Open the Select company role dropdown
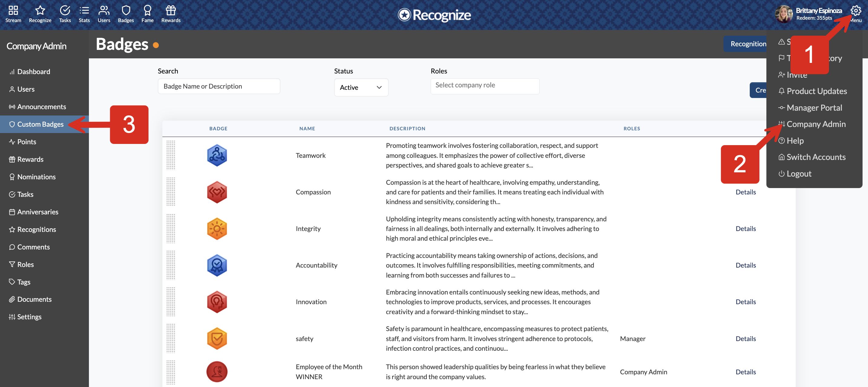868x387 pixels. click(485, 86)
